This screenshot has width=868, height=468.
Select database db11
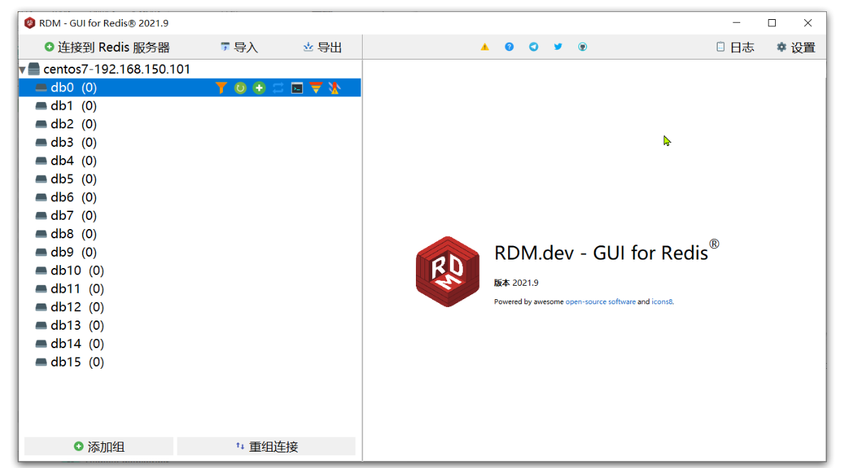[x=190, y=289]
